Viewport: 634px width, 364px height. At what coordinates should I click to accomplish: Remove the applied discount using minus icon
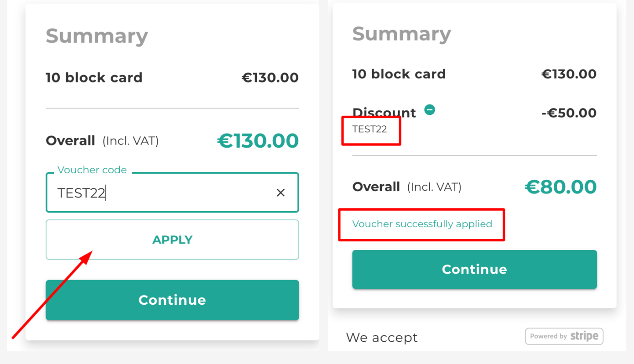[430, 110]
